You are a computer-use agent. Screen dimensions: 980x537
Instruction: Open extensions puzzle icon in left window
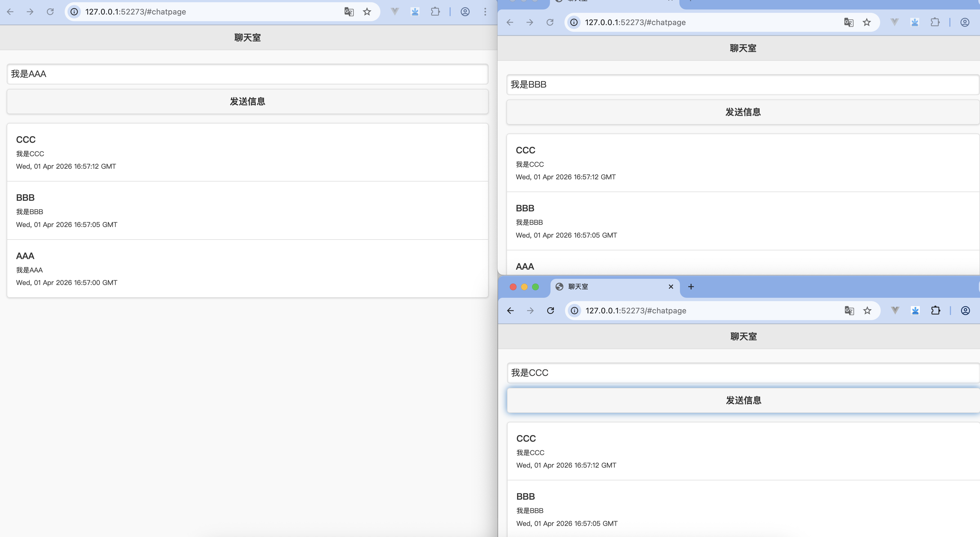435,12
